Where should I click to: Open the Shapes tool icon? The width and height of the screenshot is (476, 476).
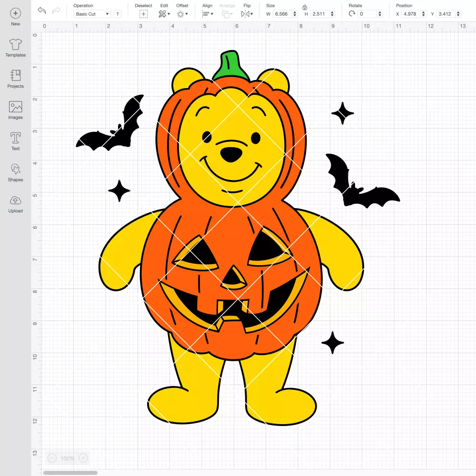(16, 169)
